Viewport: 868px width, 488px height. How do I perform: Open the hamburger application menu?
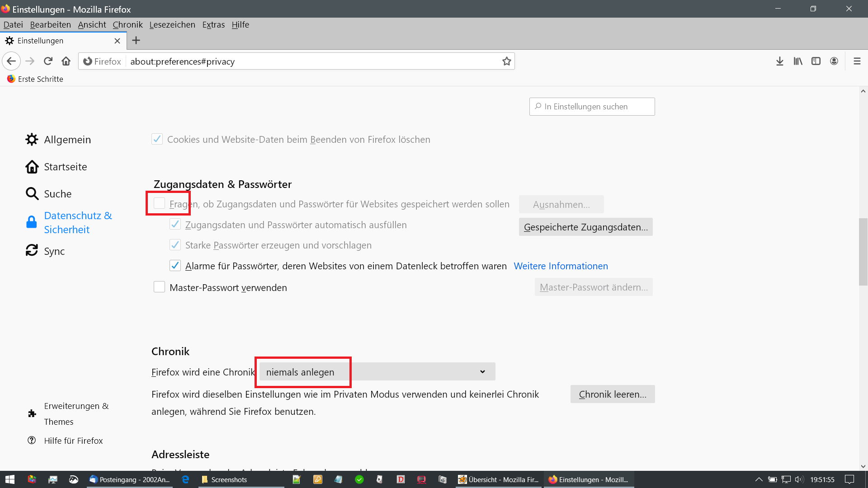[x=857, y=61]
